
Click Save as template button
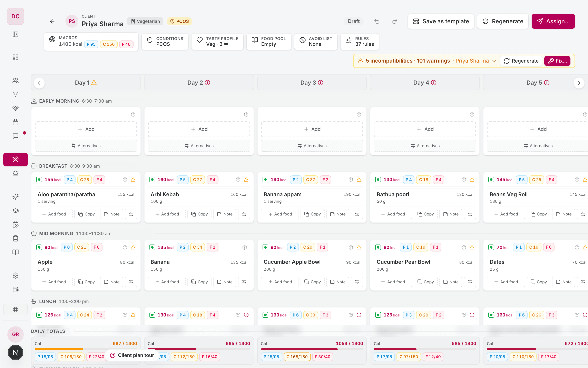pos(441,21)
